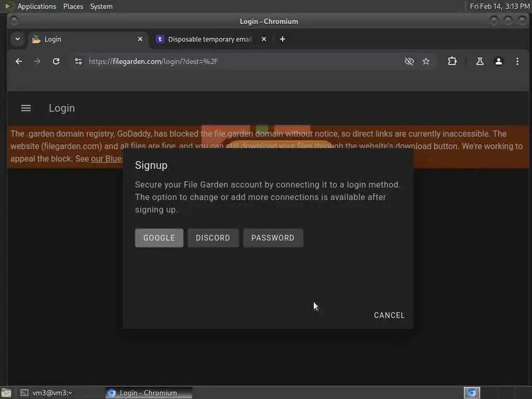The height and width of the screenshot is (399, 532).
Task: Open the Chromium three-dot menu
Action: point(517,61)
